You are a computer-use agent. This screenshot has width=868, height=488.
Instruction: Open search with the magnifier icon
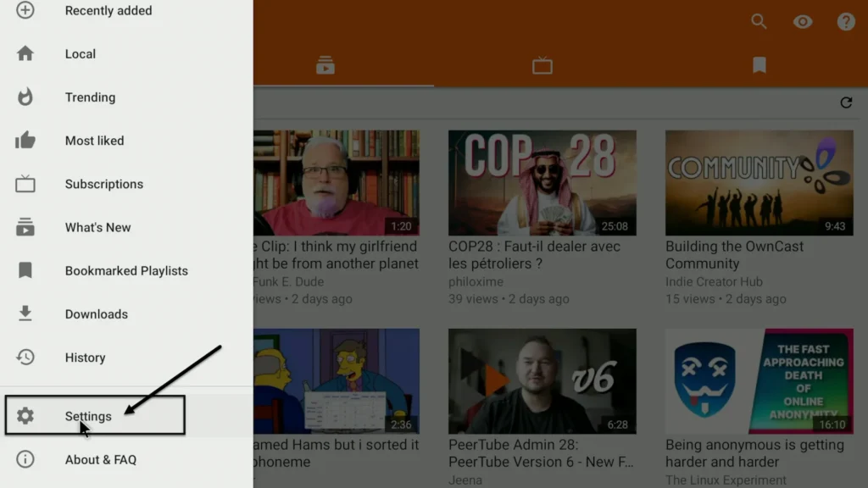point(759,21)
